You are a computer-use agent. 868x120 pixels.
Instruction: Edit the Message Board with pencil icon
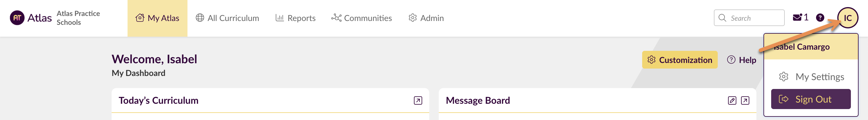click(732, 100)
